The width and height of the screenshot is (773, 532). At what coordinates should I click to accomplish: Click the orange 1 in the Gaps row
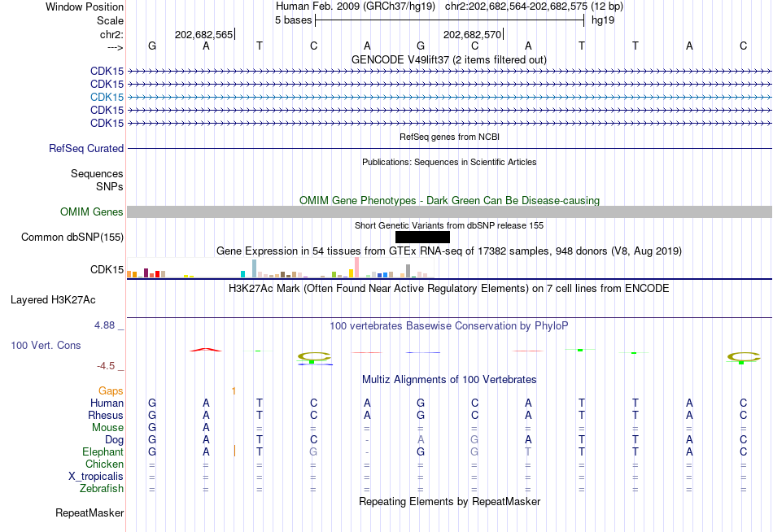pos(234,391)
